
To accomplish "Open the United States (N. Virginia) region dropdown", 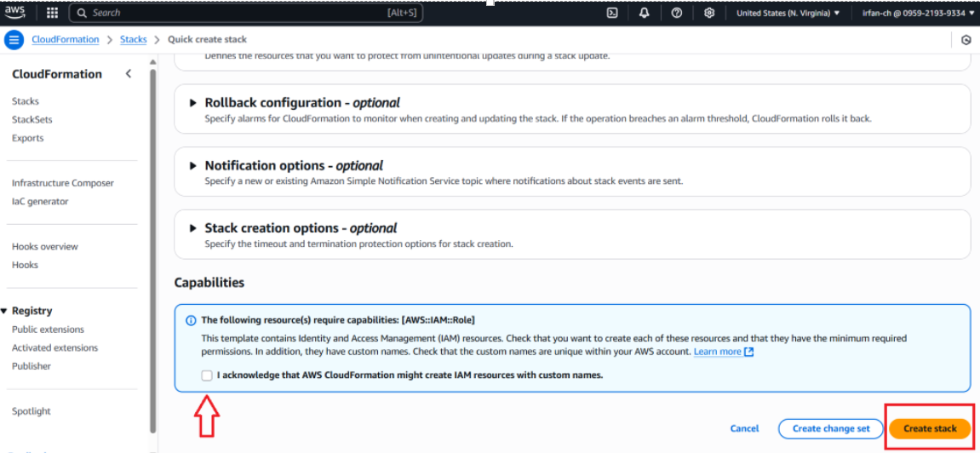I will pos(788,13).
